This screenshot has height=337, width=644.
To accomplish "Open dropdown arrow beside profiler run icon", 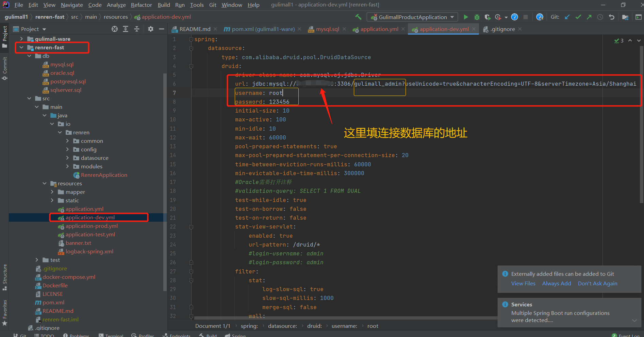I will coord(506,17).
